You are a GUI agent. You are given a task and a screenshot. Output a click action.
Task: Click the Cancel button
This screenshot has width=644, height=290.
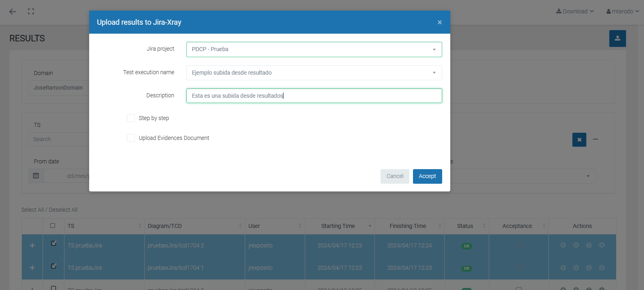394,176
